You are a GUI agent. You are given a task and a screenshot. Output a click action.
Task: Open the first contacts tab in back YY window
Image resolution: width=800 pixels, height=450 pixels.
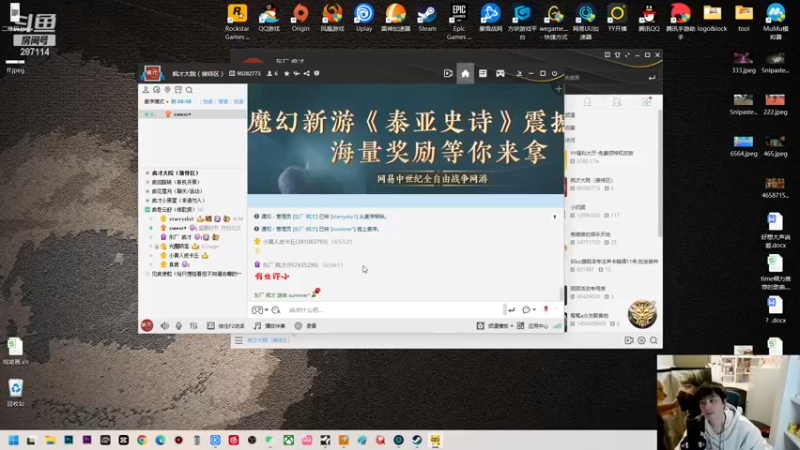tap(587, 102)
